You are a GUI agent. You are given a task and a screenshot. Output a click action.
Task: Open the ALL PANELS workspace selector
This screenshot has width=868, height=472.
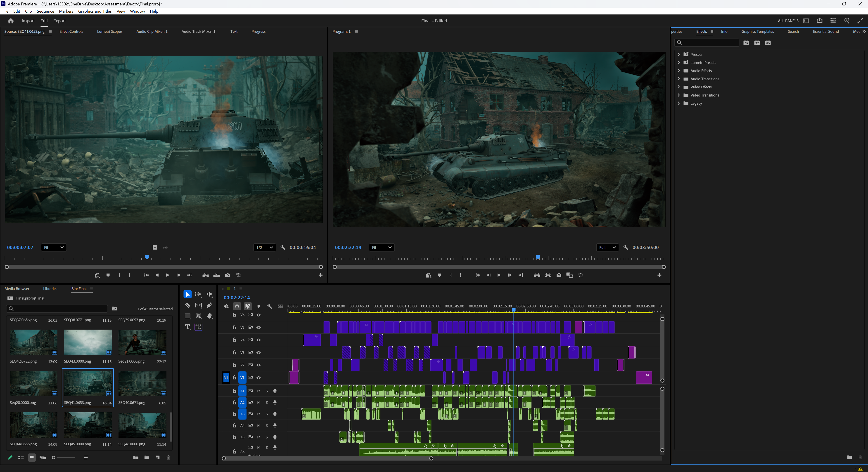pos(788,21)
